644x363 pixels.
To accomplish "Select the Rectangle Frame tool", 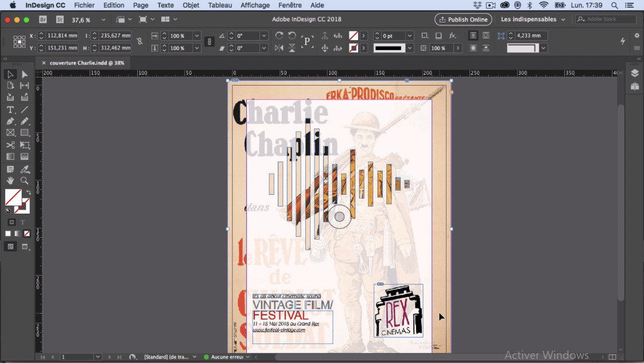I will coord(10,133).
